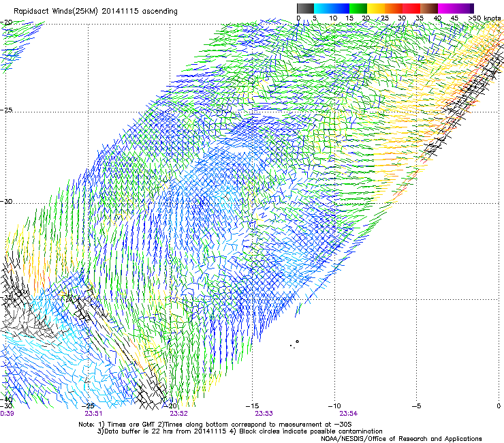Click the '23:52' swath time label
This screenshot has height=443, width=504.
click(178, 414)
